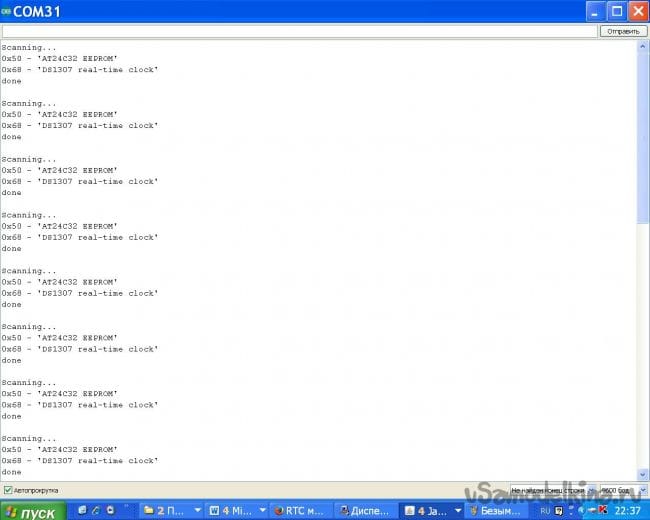This screenshot has width=650, height=520.
Task: Maximize the COM31 window
Action: pyautogui.click(x=617, y=11)
